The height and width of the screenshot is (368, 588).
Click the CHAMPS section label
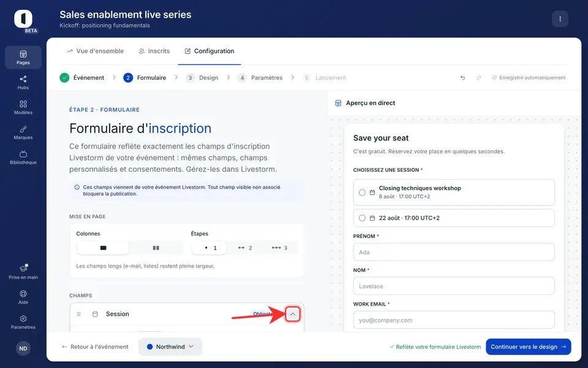tap(81, 296)
